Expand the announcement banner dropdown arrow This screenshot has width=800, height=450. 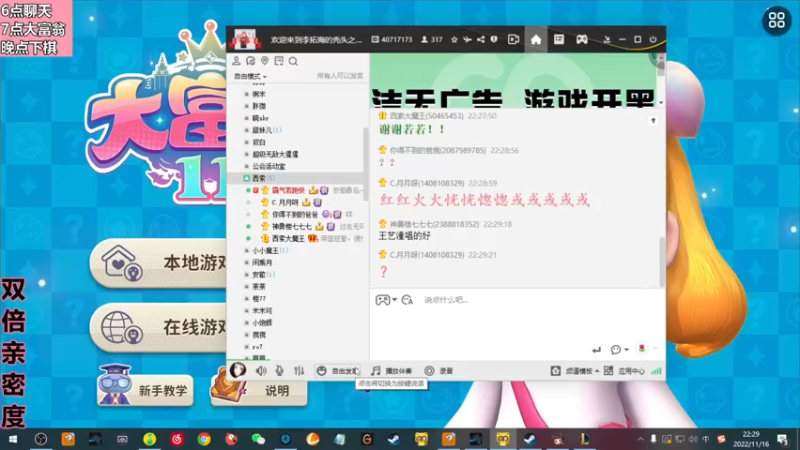[661, 103]
